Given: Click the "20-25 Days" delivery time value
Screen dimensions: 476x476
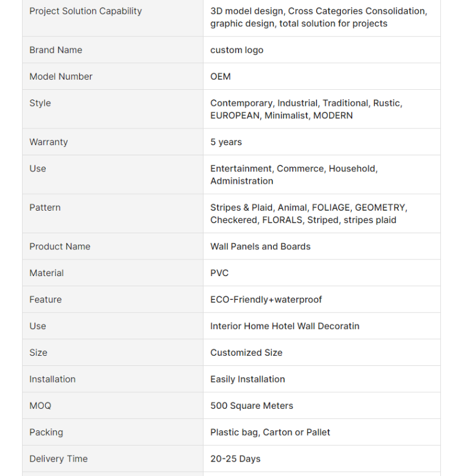Looking at the screenshot, I should pos(236,459).
